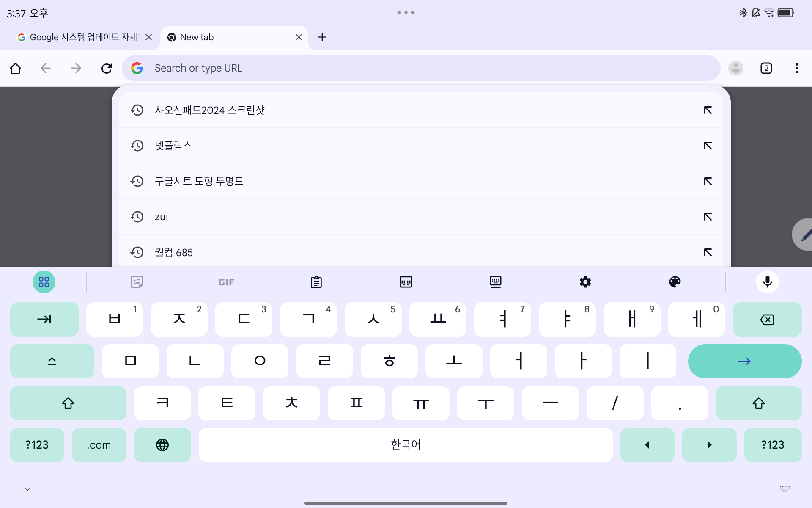Open Chrome's three-dot overflow menu
The width and height of the screenshot is (812, 508).
(797, 68)
